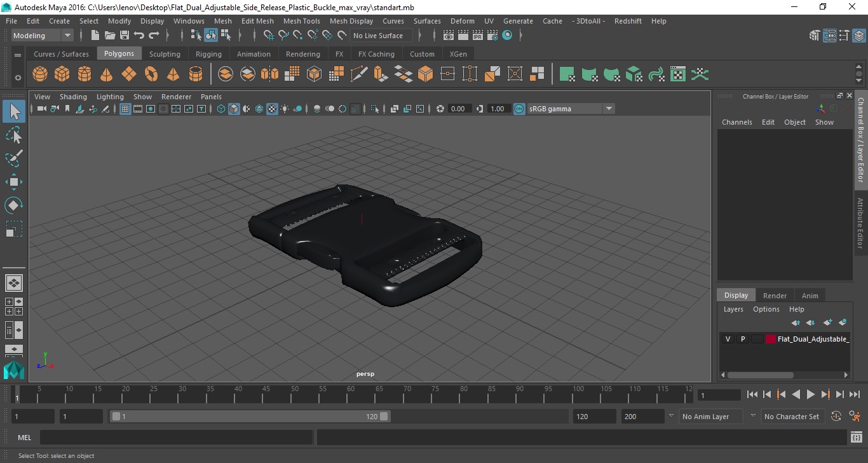Toggle textured display checker icon
Image resolution: width=868 pixels, height=463 pixels.
(x=272, y=109)
